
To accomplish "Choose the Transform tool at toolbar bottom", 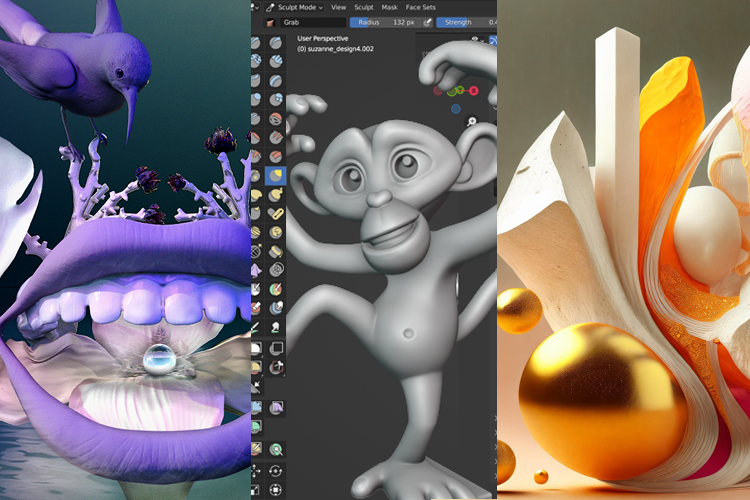I will 277,491.
